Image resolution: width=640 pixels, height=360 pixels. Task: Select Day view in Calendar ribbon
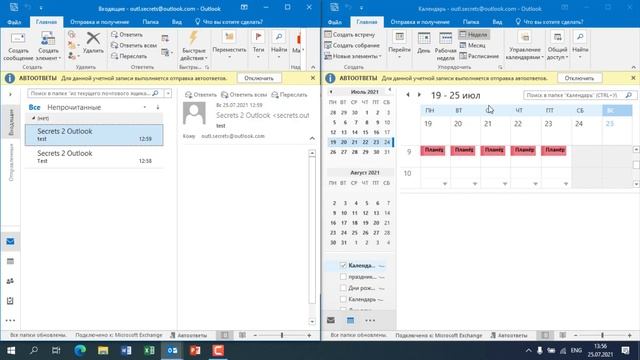424,42
